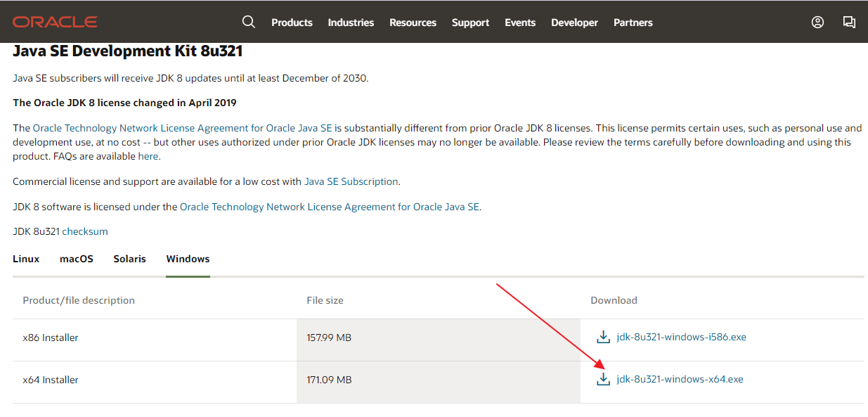Click 'The Oracle JDK 8 license changed' bold text

pyautogui.click(x=124, y=103)
